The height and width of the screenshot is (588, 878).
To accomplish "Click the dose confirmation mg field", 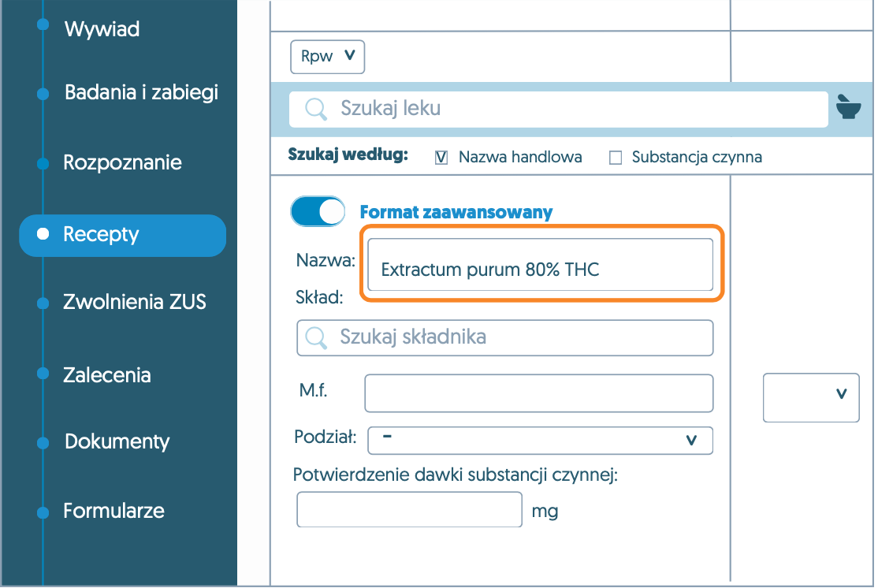I will point(409,510).
